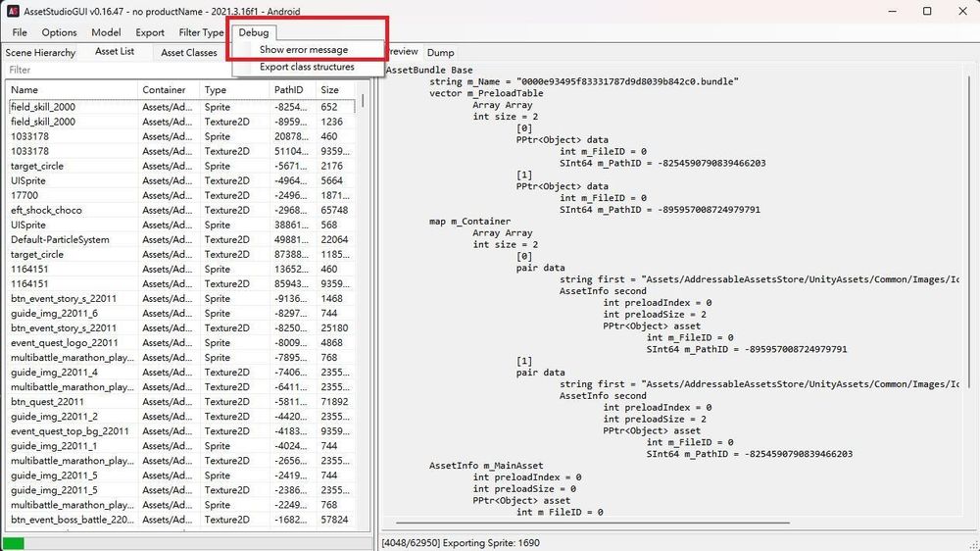
Task: Open the Model menu
Action: click(106, 32)
